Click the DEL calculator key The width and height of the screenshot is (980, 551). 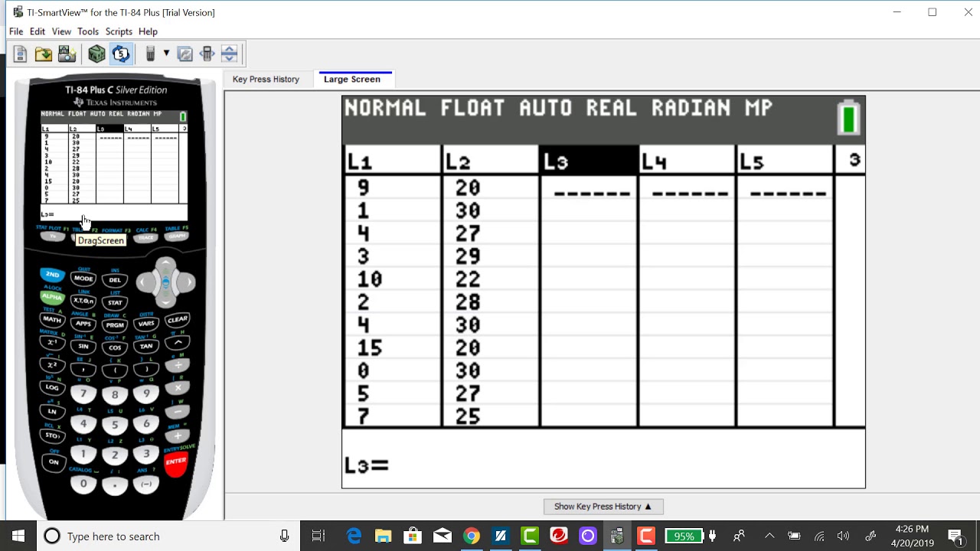point(115,280)
